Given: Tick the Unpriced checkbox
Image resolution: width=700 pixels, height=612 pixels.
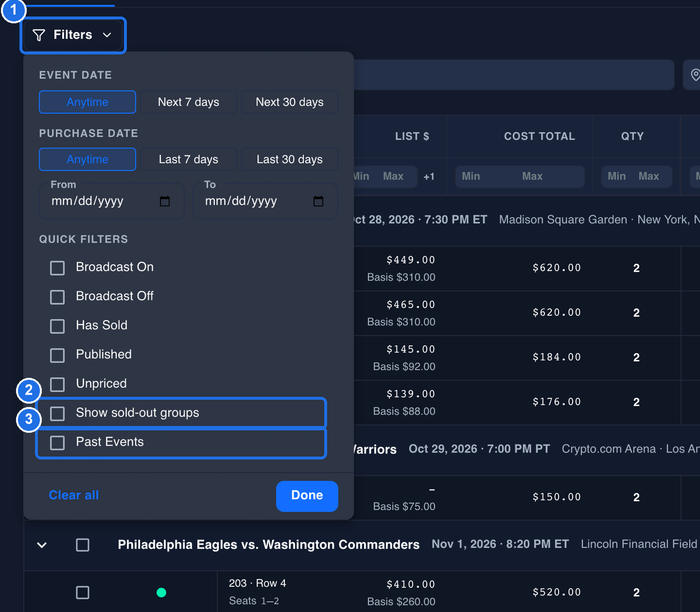Looking at the screenshot, I should pos(57,384).
